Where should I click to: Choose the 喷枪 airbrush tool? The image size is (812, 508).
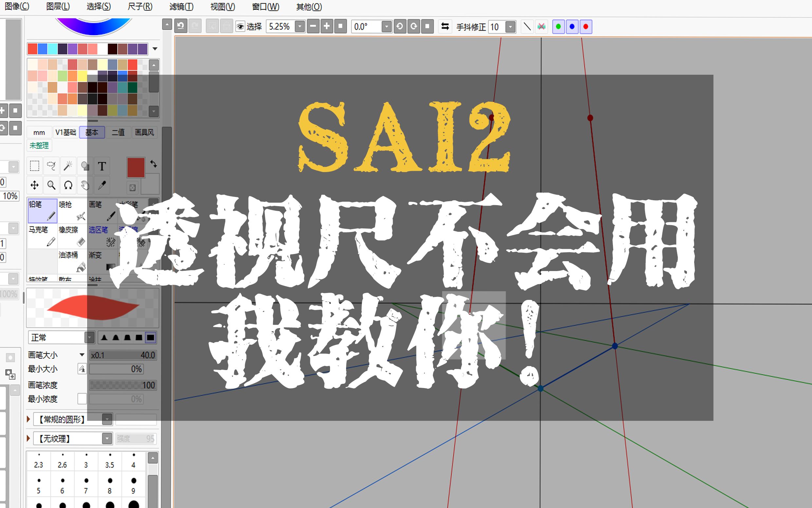click(72, 211)
